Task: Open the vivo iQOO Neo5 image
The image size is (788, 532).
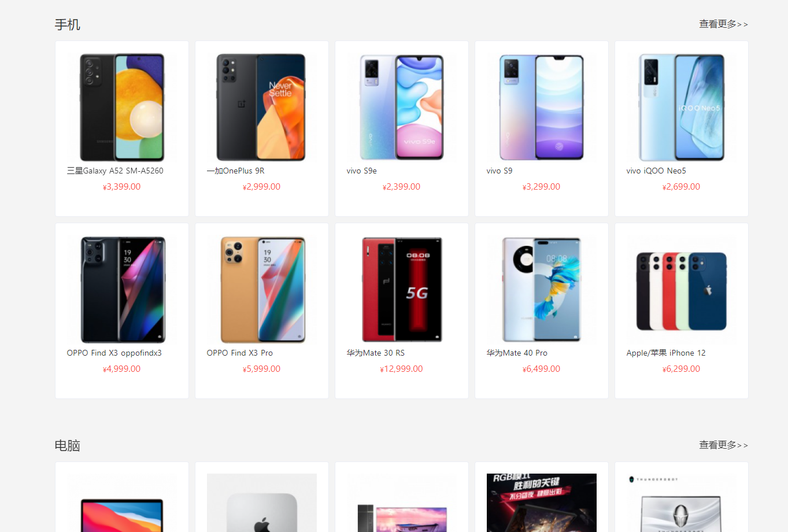Action: 682,108
